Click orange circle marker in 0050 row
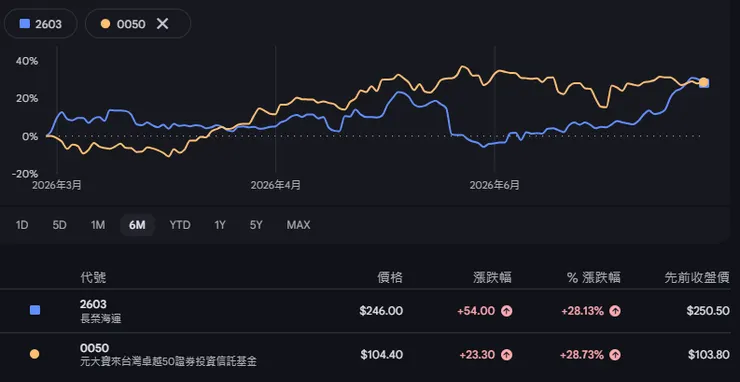This screenshot has width=740, height=382. tap(34, 354)
